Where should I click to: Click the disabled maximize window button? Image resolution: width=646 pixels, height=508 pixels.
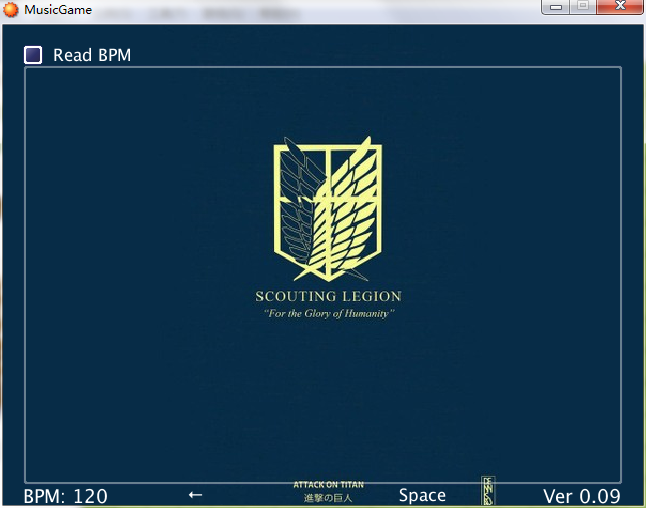pos(583,6)
